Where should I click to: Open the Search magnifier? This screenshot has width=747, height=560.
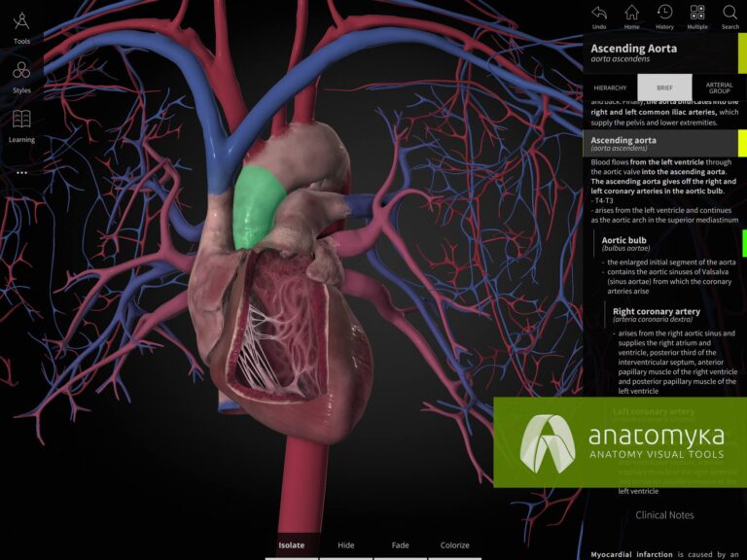click(729, 17)
